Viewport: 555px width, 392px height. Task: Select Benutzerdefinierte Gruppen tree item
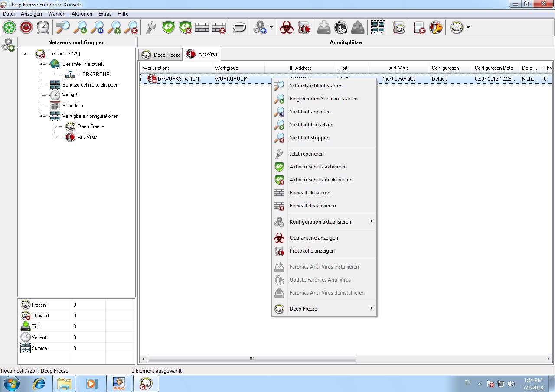coord(90,85)
